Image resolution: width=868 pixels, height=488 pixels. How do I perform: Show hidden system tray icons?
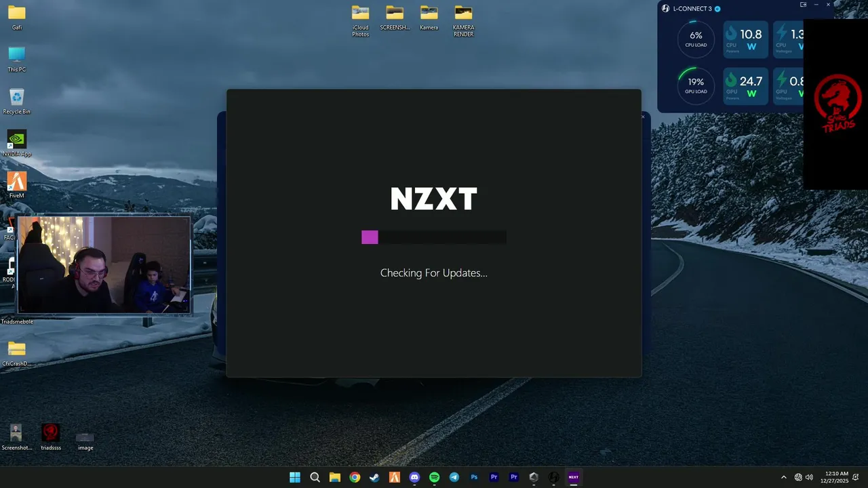click(x=784, y=477)
